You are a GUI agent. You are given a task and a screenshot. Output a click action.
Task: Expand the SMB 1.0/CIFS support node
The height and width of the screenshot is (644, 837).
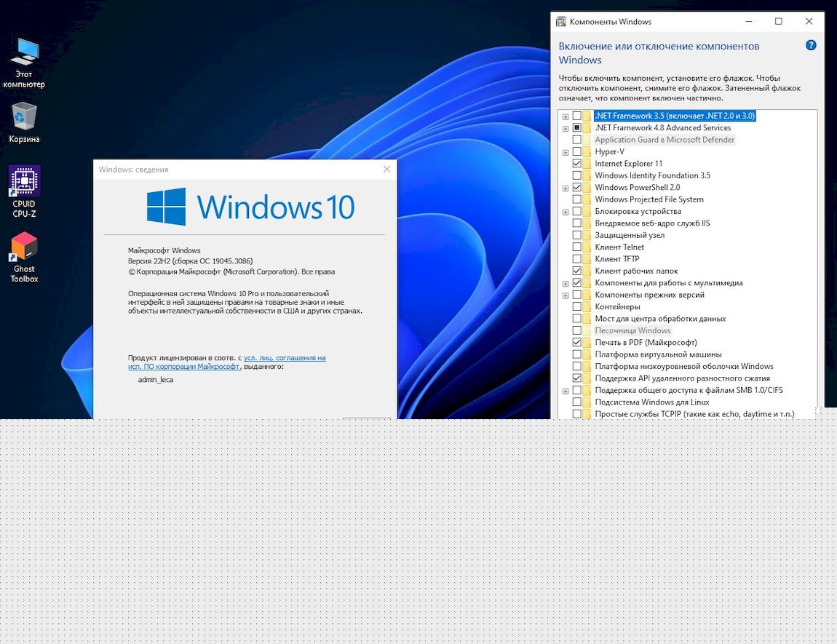point(566,391)
